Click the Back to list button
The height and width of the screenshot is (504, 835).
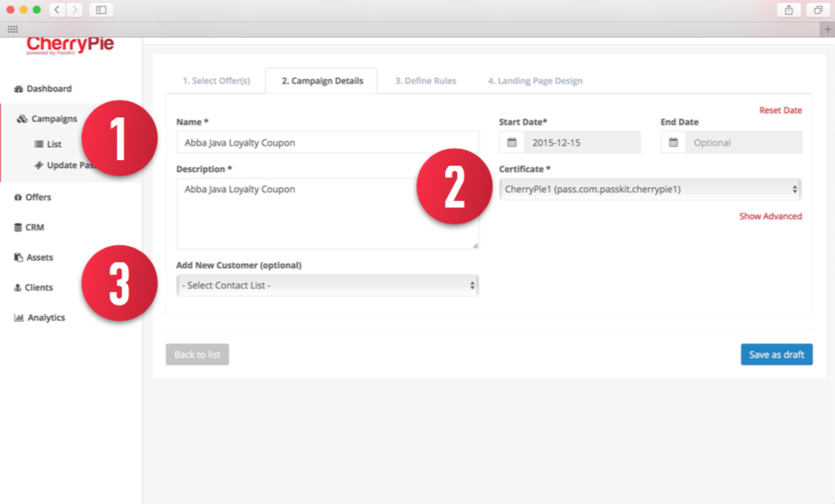click(197, 354)
